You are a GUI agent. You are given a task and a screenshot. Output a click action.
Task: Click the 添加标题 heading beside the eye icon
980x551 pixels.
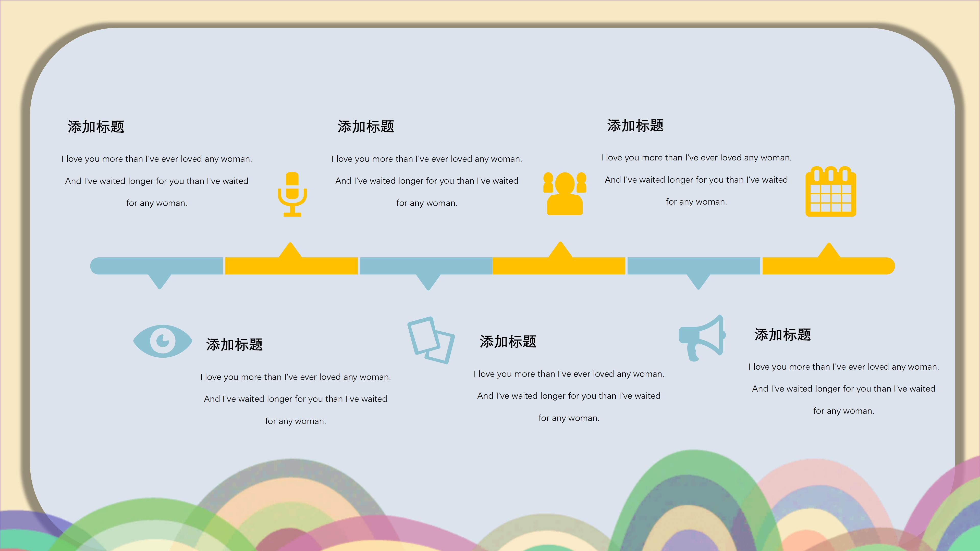(234, 345)
